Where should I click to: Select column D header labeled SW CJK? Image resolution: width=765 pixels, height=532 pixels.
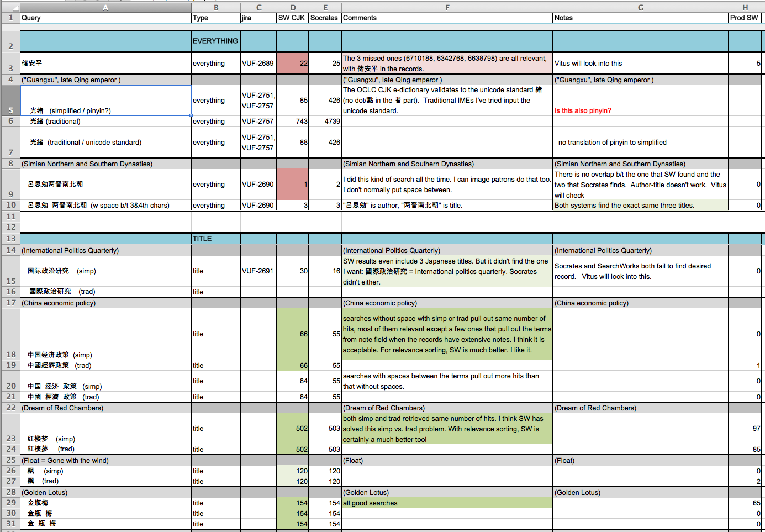tap(292, 8)
